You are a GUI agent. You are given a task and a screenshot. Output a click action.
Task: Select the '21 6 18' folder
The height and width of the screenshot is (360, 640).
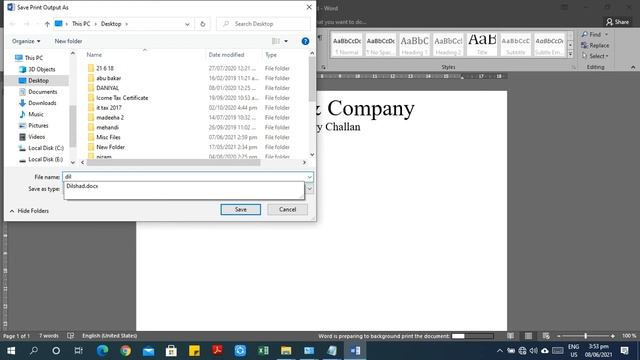(x=105, y=68)
